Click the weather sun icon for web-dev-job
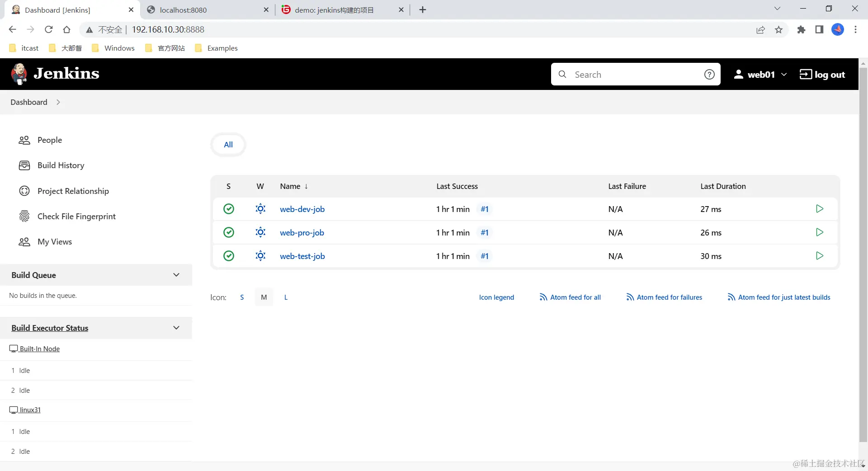Viewport: 868px width, 471px height. click(x=260, y=209)
